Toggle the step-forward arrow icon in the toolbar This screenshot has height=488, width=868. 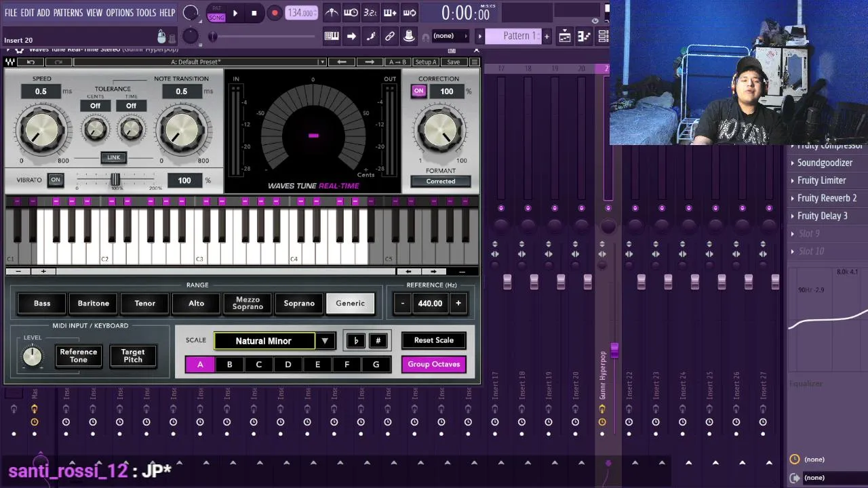pyautogui.click(x=351, y=36)
